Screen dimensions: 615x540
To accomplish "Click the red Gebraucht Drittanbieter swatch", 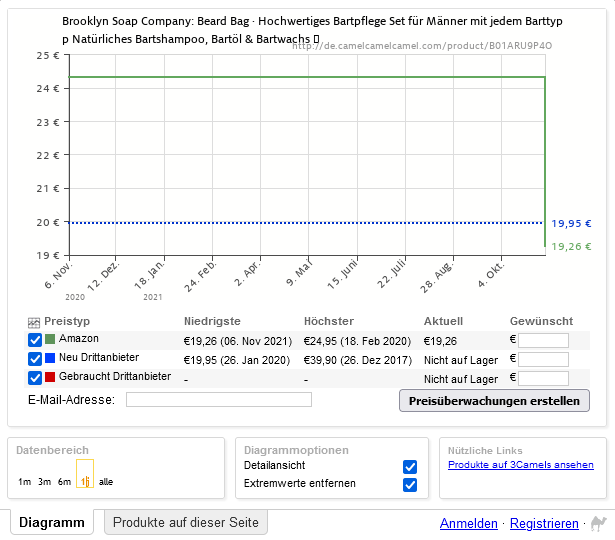I will (50, 378).
